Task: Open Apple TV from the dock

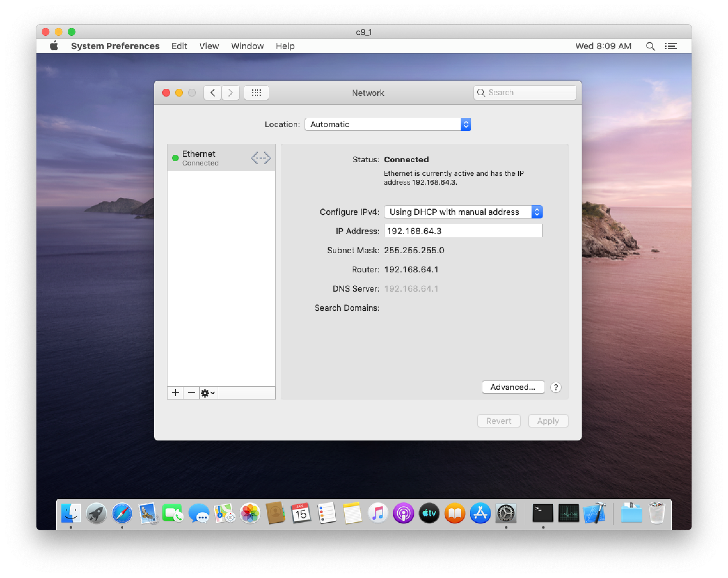Action: click(x=429, y=513)
